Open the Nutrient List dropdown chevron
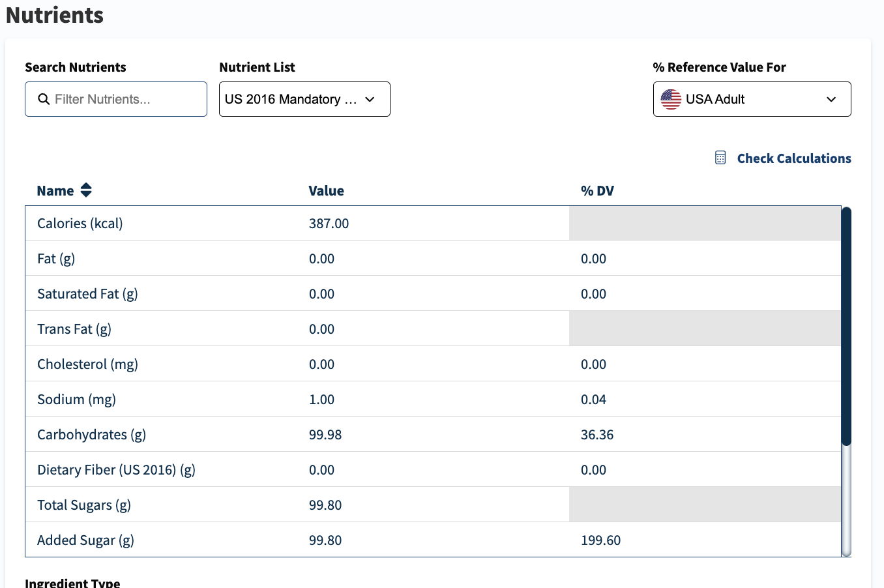 [370, 99]
